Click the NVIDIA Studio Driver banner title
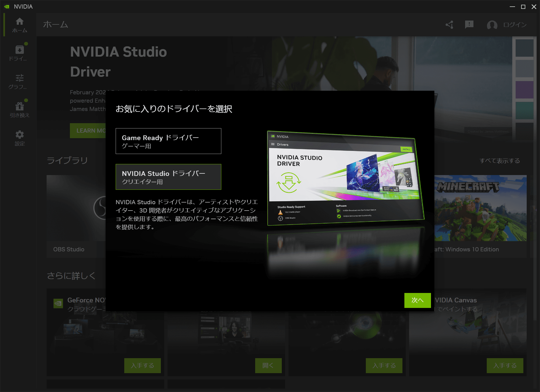The width and height of the screenshot is (540, 392). [118, 62]
